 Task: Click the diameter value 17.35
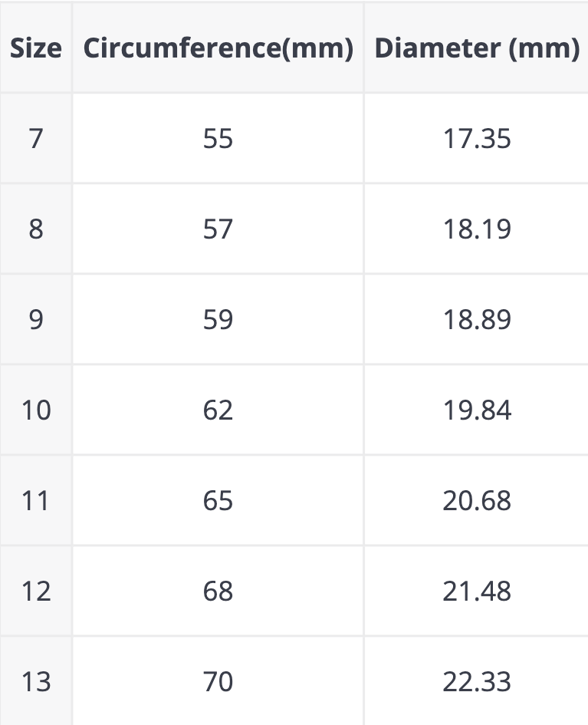pyautogui.click(x=477, y=139)
